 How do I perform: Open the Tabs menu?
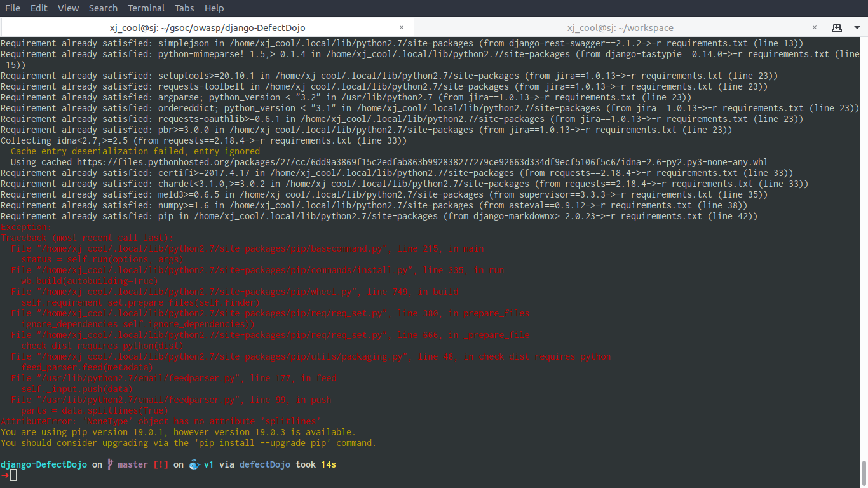pyautogui.click(x=184, y=8)
